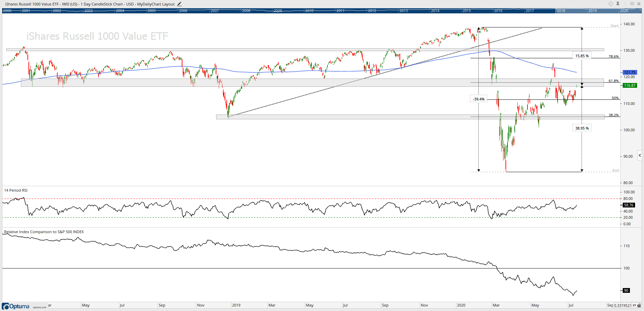Click 2019 on the bottom date axis
The height and width of the screenshot is (311, 644).
236,305
